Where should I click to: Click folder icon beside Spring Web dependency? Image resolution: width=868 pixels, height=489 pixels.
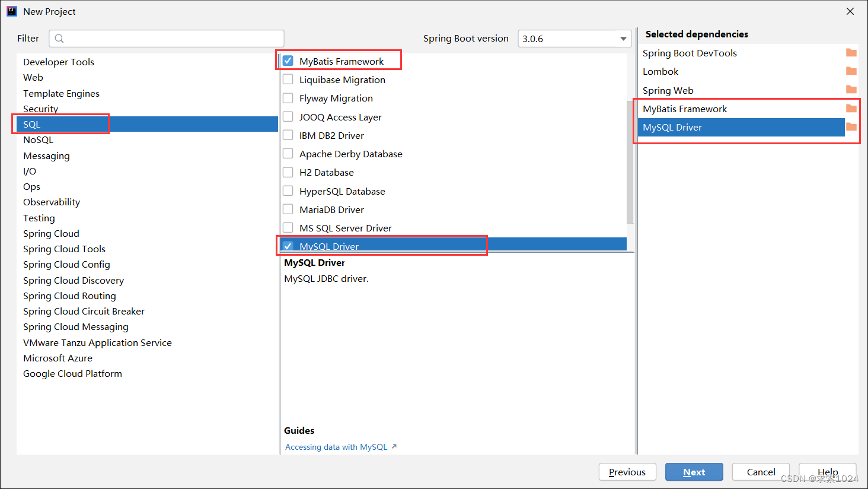click(x=851, y=90)
